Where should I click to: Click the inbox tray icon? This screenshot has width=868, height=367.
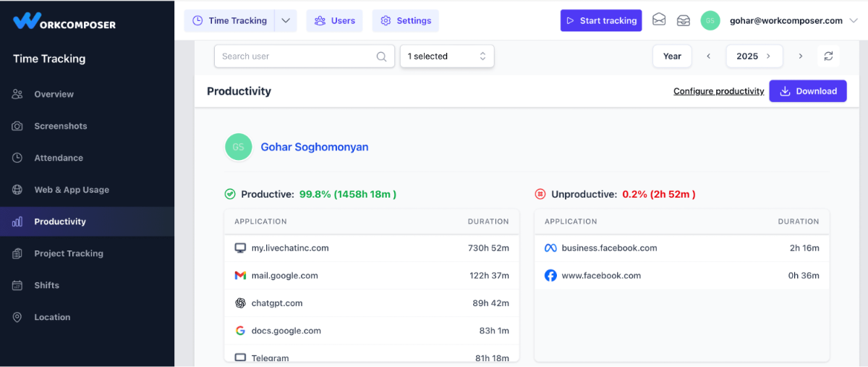pos(684,20)
